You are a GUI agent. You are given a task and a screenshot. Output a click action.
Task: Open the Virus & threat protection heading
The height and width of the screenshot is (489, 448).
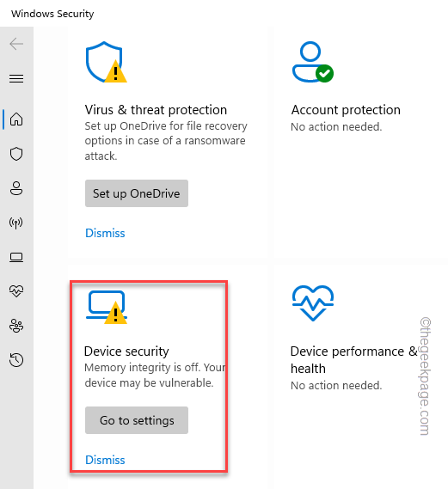point(156,110)
